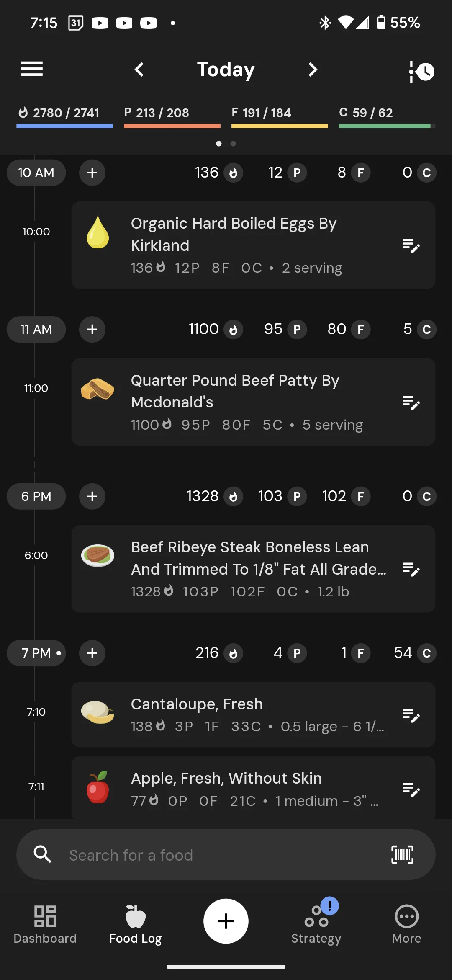Go to the next day
This screenshot has width=452, height=980.
[x=313, y=70]
